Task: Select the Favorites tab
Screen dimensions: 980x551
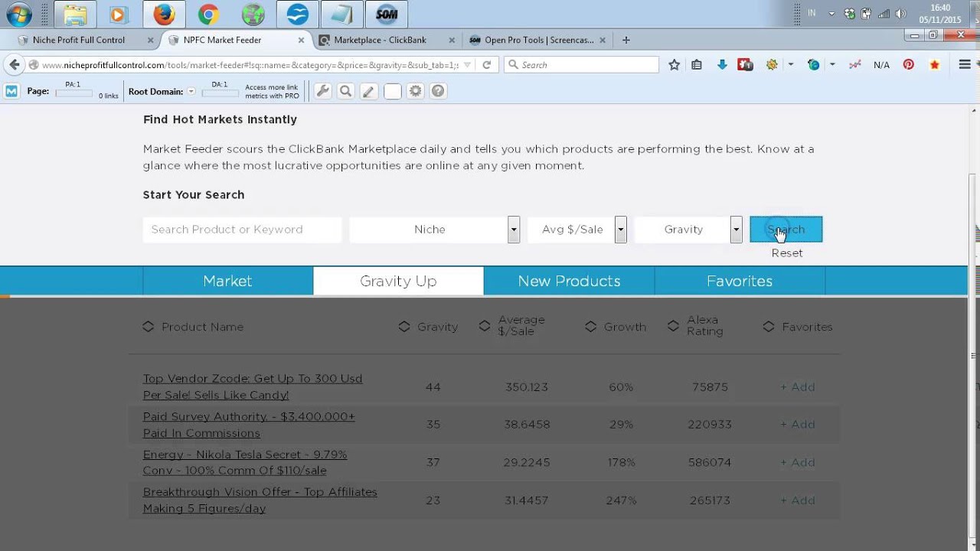Action: tap(740, 281)
